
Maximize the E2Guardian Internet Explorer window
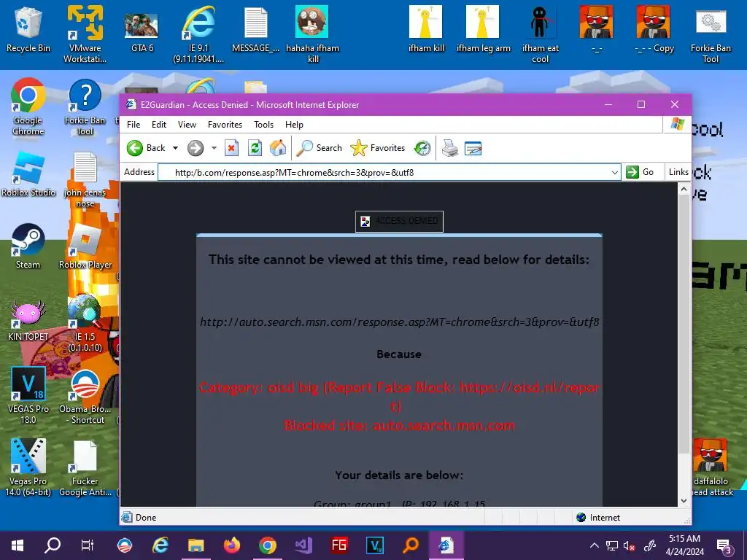coord(641,104)
